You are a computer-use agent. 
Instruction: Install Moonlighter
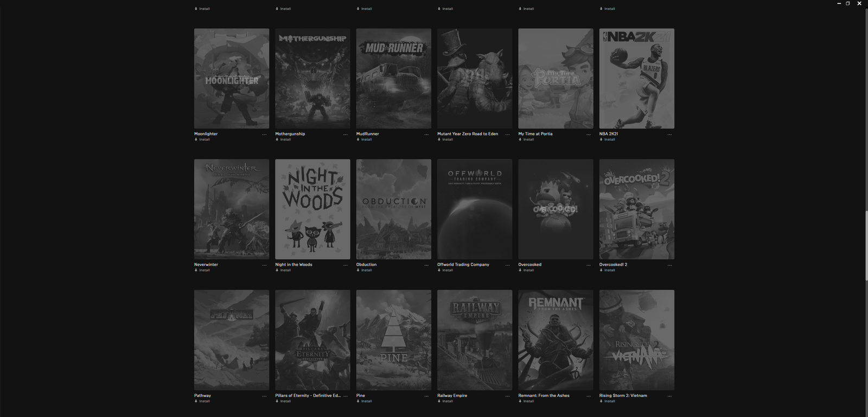click(x=202, y=139)
